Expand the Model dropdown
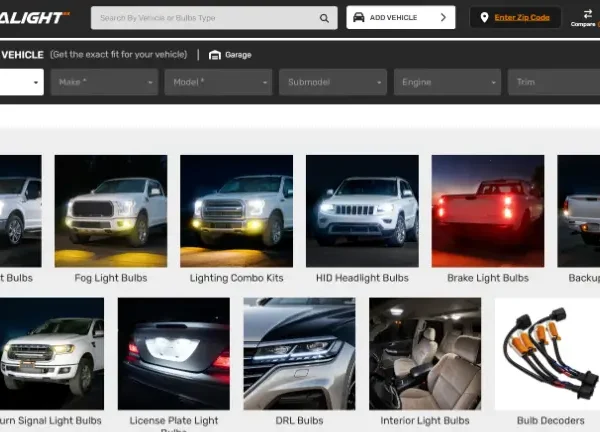 (x=218, y=82)
